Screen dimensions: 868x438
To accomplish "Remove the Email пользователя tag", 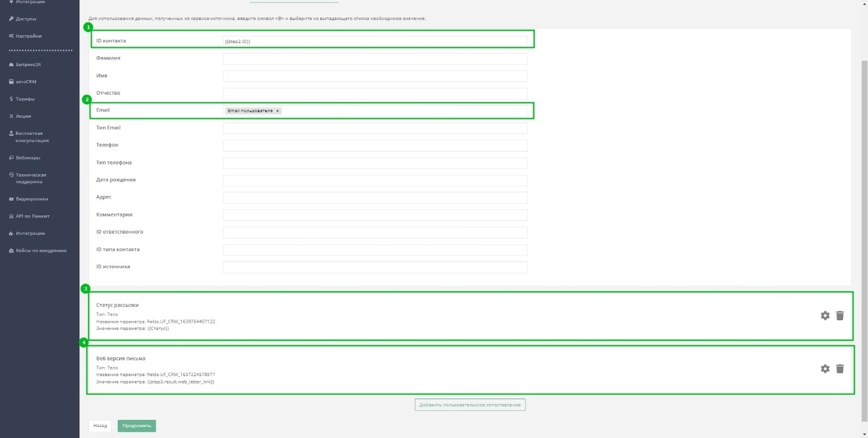I will click(x=277, y=111).
